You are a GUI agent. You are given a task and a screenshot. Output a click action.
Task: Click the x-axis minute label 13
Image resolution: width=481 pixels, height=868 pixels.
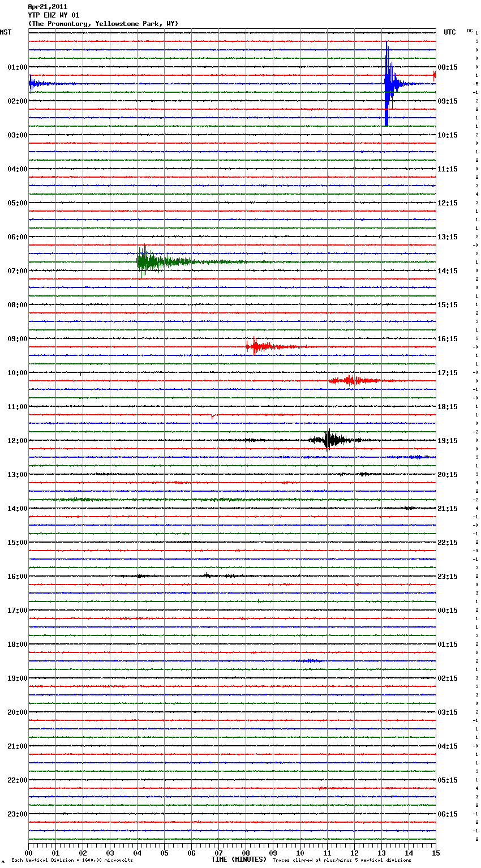coord(381,853)
